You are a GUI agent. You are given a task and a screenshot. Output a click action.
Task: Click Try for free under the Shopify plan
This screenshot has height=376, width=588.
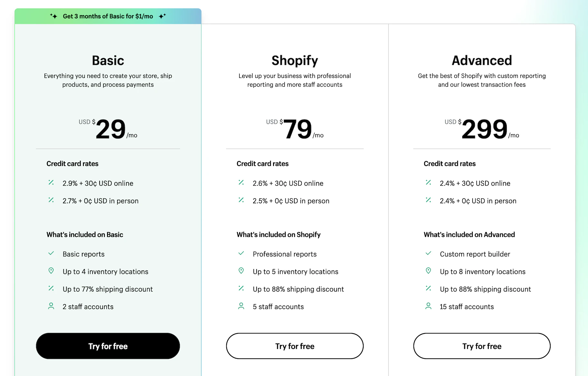[294, 346]
